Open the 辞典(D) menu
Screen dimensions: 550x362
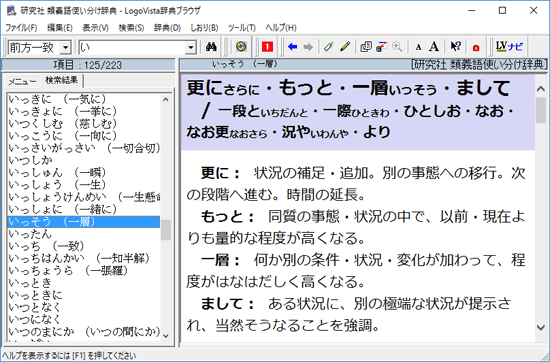click(x=167, y=28)
